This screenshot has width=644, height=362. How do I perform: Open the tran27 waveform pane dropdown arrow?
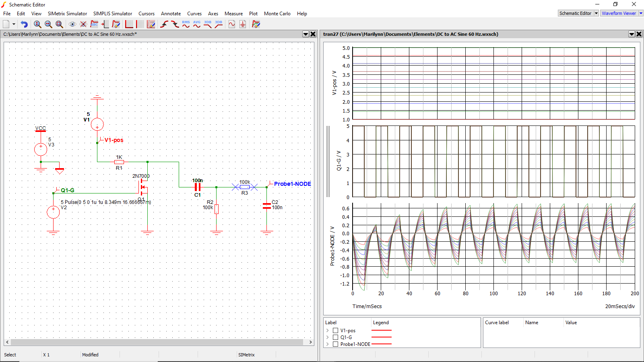tap(632, 34)
